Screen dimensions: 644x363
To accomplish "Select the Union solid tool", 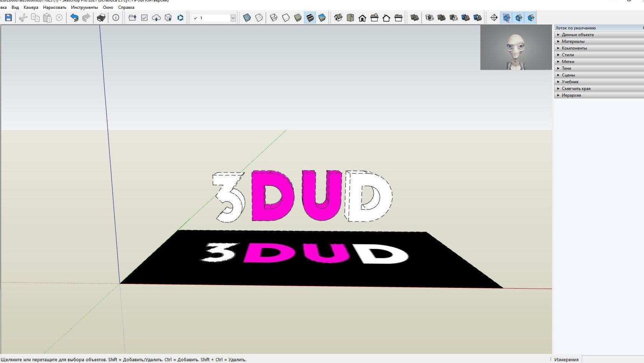I will point(441,18).
